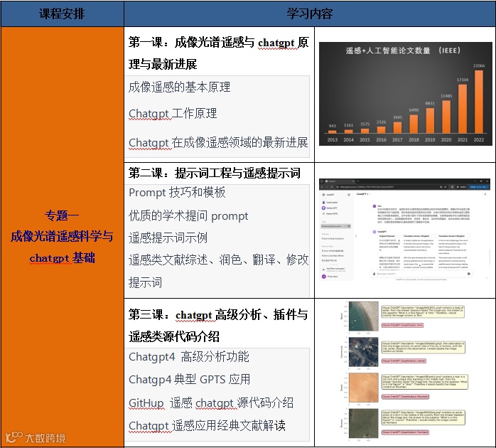
Task: Click the green farmland satellite thumbnail
Action: pyautogui.click(x=363, y=423)
